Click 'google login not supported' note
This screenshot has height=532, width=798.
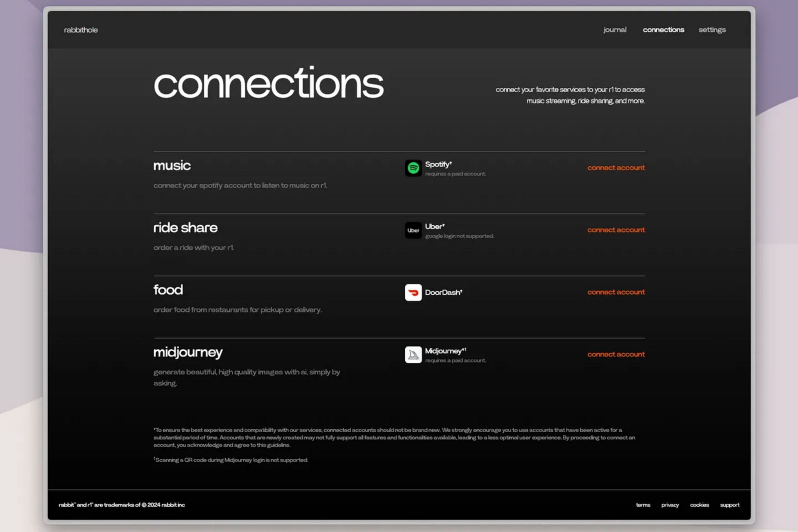pyautogui.click(x=459, y=236)
